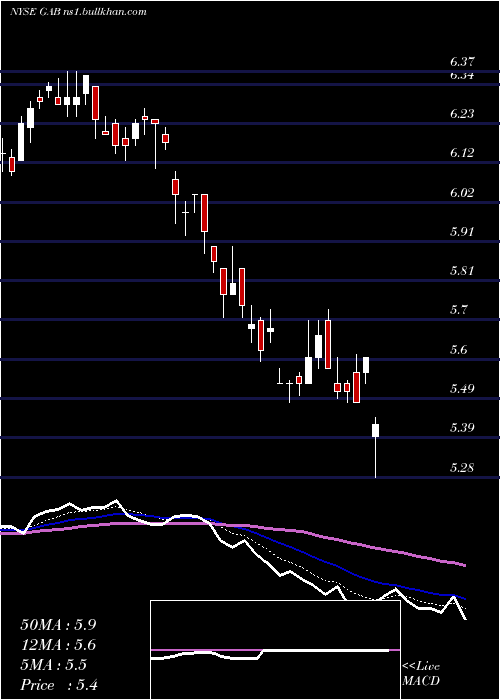
Task: Click the 5MA : 5.5 readout
Action: [54, 665]
